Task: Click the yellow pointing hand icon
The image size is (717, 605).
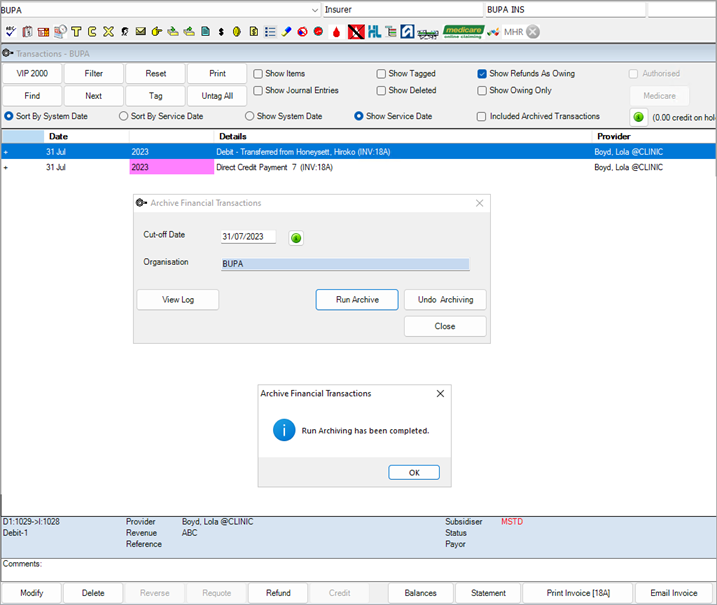Action: click(x=156, y=32)
